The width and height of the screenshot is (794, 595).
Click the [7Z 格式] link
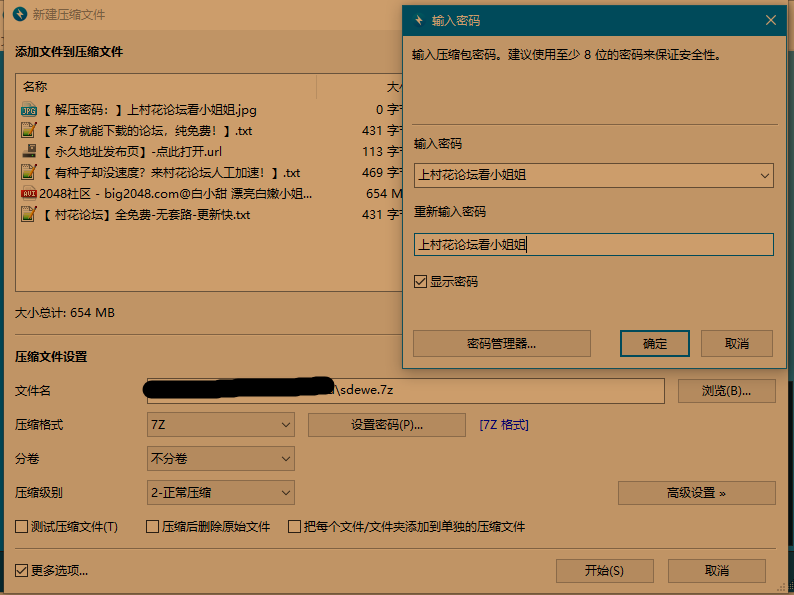click(504, 425)
